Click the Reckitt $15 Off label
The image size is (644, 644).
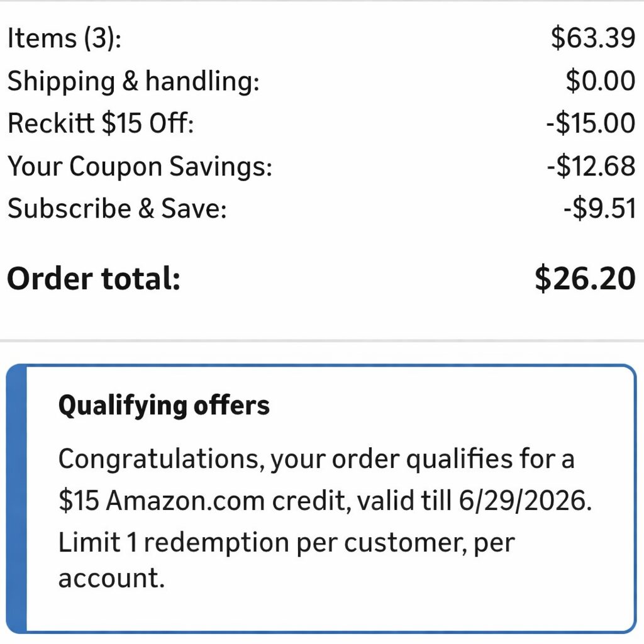[x=101, y=124]
